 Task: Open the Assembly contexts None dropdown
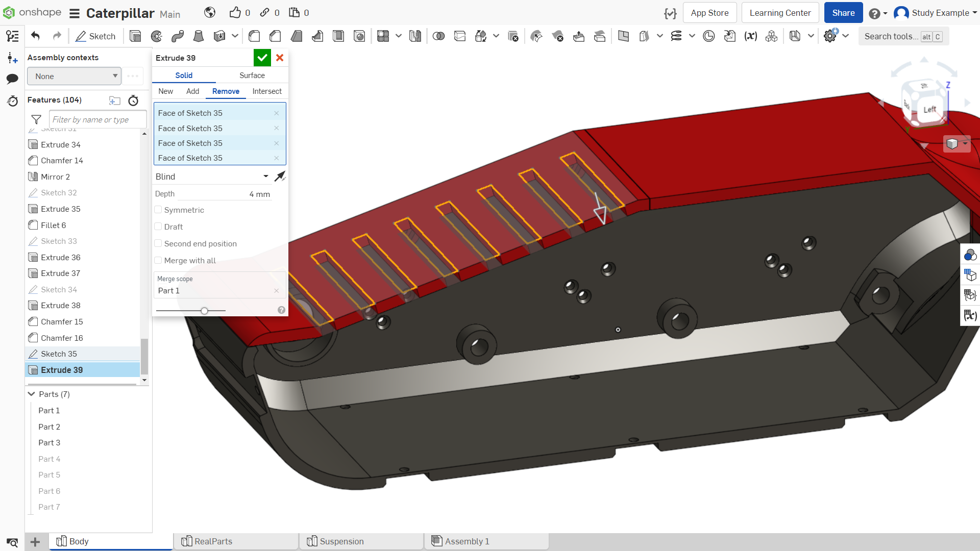coord(75,77)
